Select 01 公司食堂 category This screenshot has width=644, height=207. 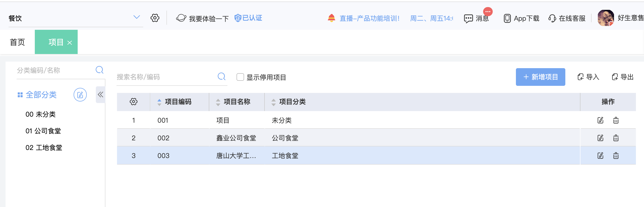pos(43,131)
